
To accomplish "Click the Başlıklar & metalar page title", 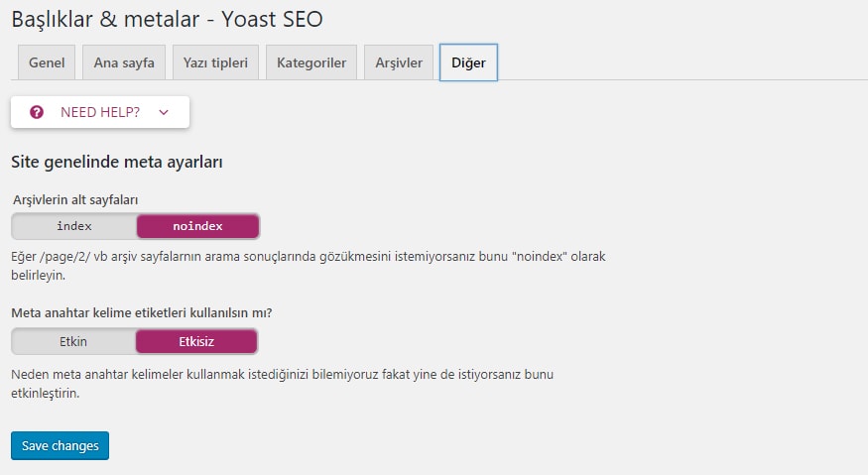I will pos(167,19).
